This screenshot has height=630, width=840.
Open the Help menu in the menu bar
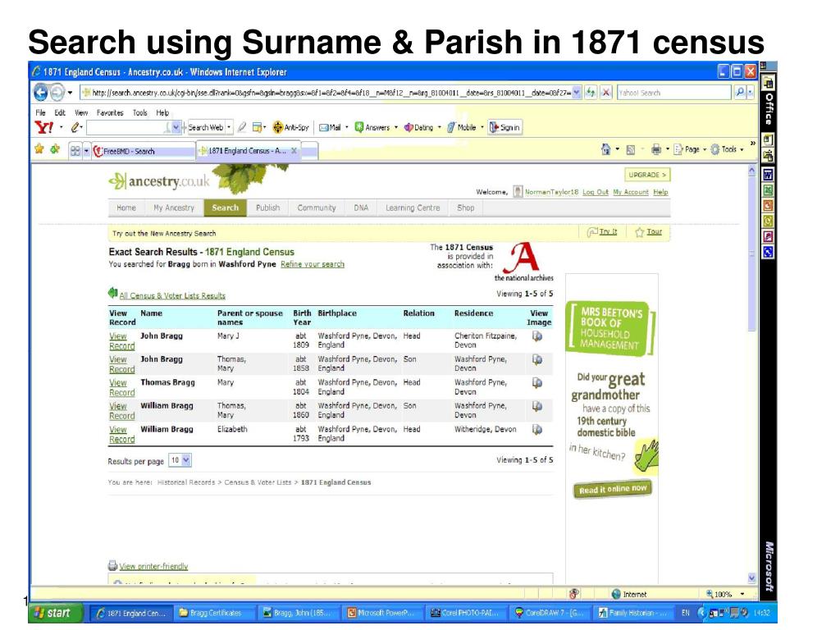(x=162, y=112)
